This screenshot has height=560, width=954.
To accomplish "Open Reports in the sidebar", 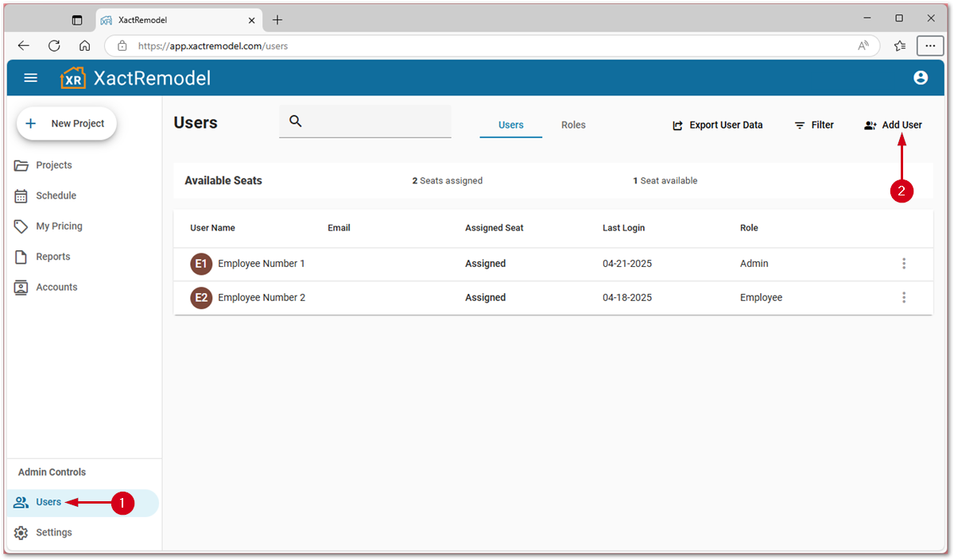I will 52,257.
